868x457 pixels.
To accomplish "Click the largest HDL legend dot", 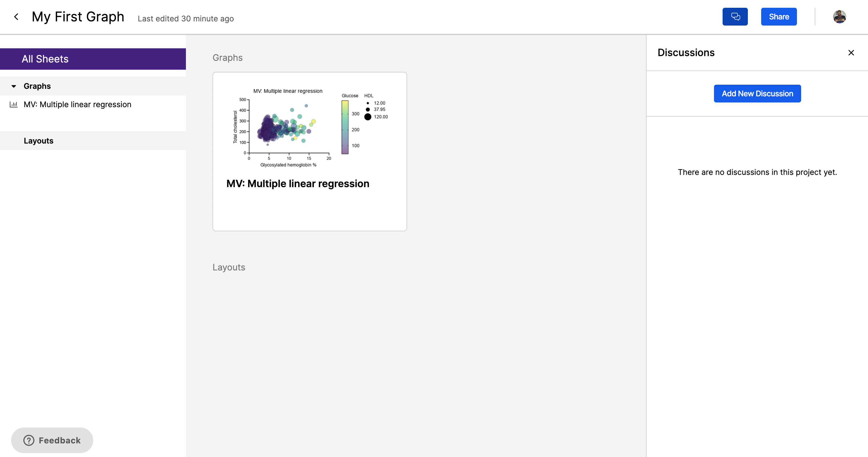I will 368,117.
